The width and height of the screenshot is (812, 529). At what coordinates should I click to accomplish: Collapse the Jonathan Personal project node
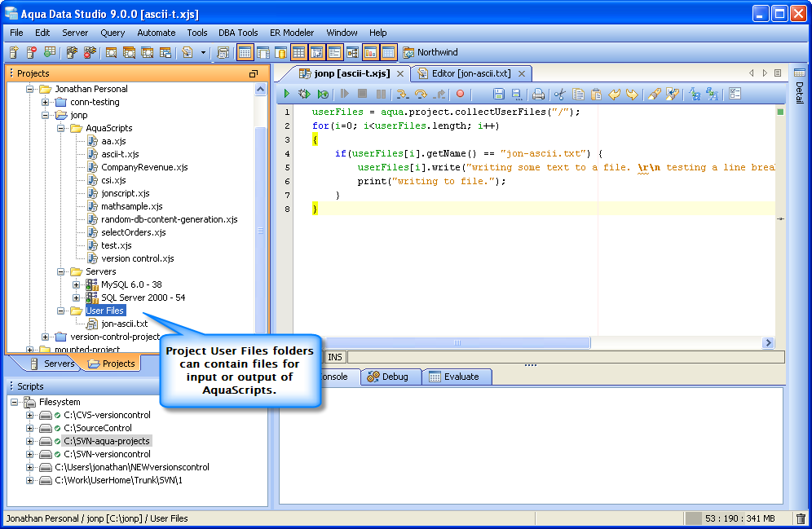tap(30, 89)
